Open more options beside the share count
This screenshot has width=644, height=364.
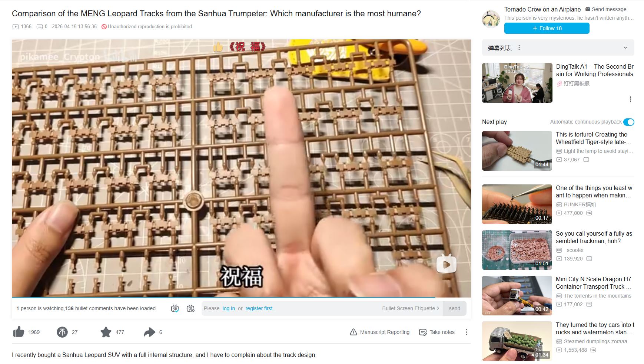pyautogui.click(x=467, y=332)
